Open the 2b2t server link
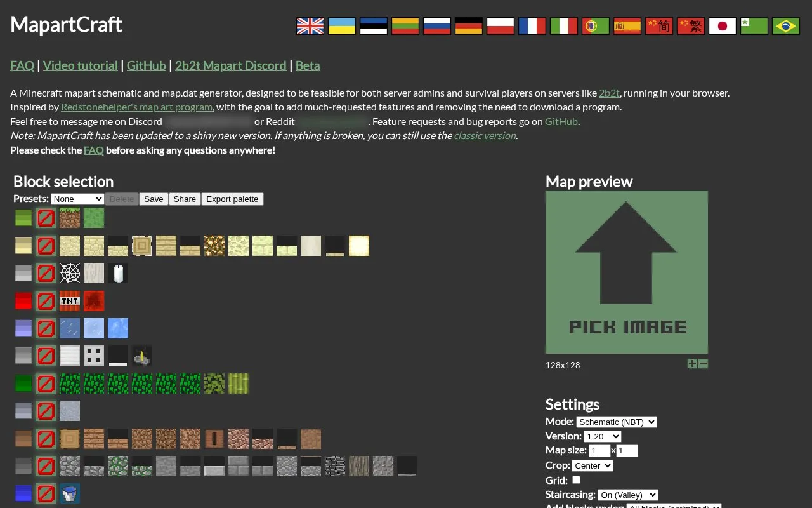 tap(610, 93)
